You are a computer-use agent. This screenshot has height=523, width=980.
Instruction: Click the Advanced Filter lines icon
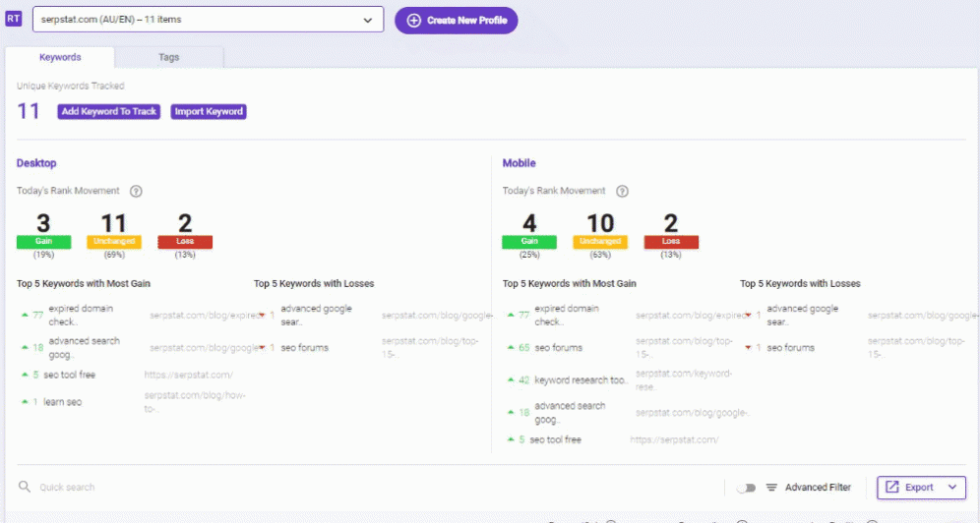point(771,488)
